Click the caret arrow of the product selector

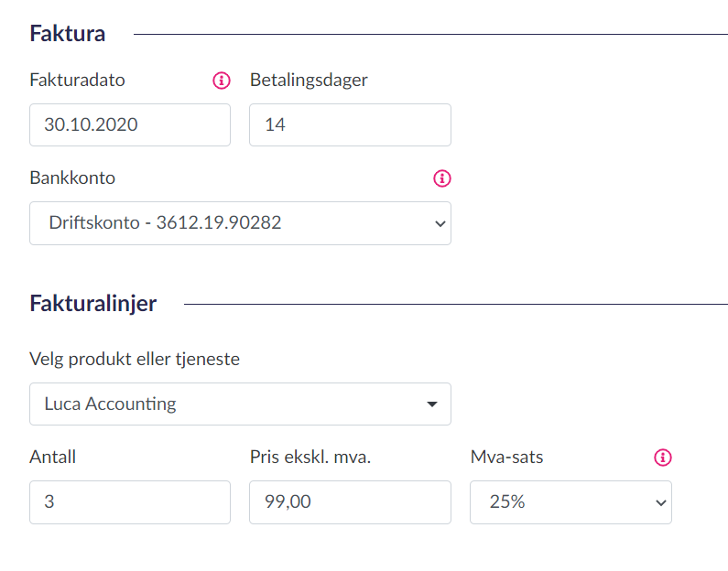pos(432,404)
